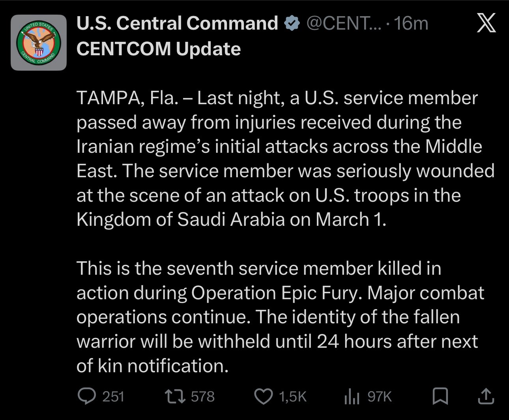Click the 97K views count
Image resolution: width=509 pixels, height=420 pixels.
[x=379, y=396]
